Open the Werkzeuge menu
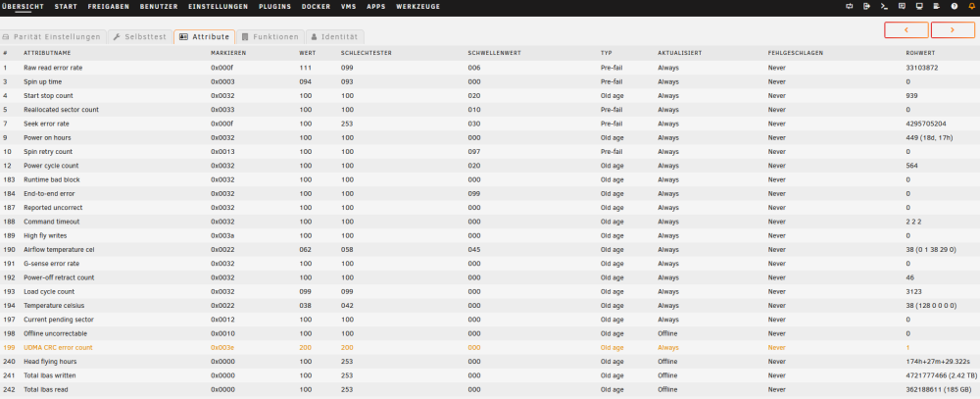 click(x=417, y=6)
